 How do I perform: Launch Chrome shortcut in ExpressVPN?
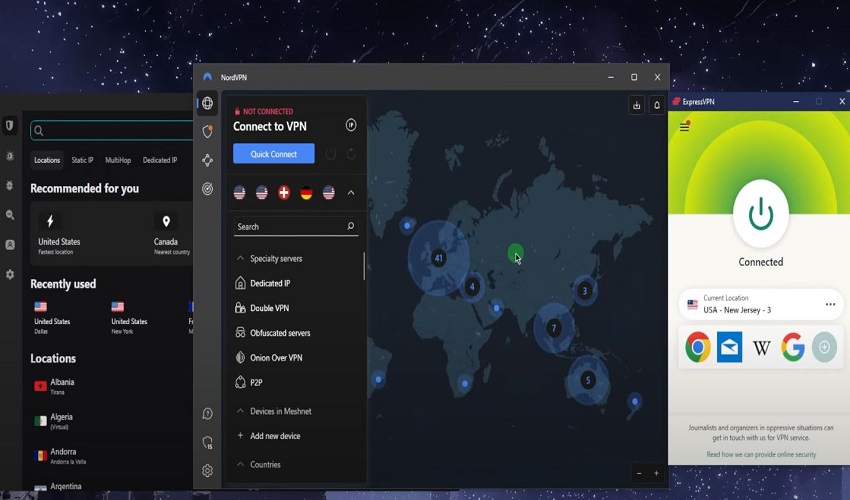698,347
